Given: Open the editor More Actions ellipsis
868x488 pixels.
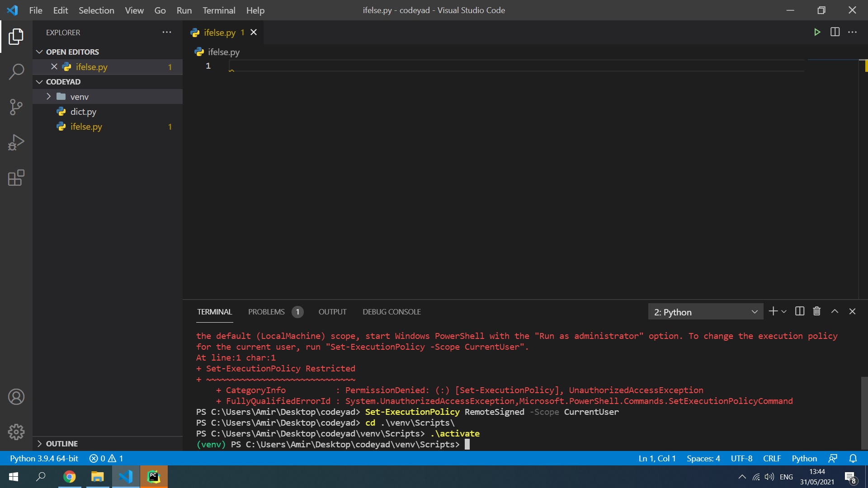Looking at the screenshot, I should click(x=853, y=32).
